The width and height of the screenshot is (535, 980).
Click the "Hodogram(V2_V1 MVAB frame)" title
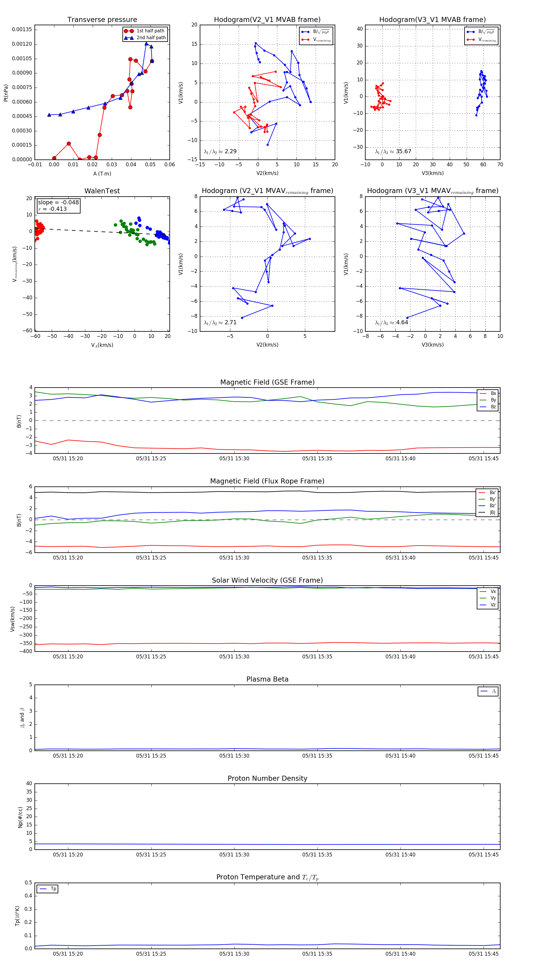point(267,20)
